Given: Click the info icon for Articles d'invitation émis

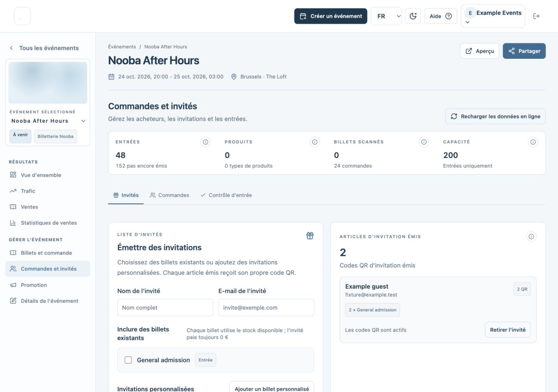Looking at the screenshot, I should click(x=531, y=237).
